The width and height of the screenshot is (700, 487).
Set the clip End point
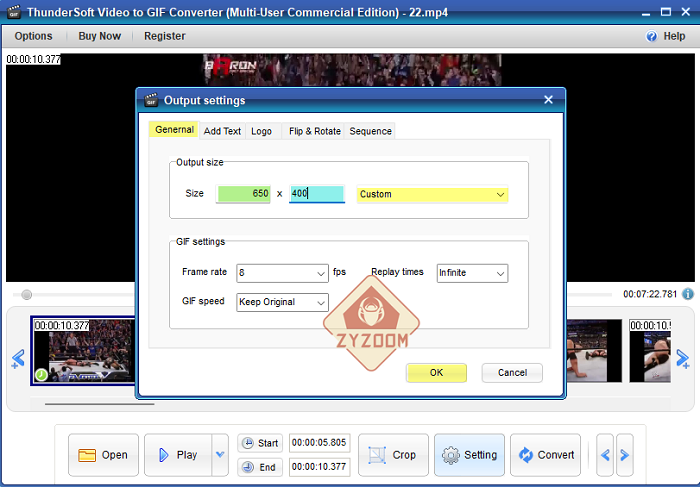(x=260, y=467)
